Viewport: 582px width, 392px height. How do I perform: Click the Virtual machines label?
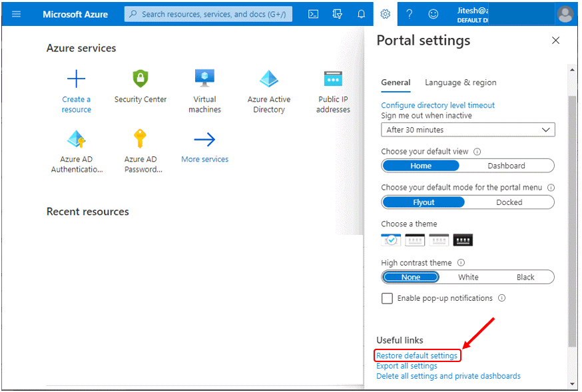(204, 104)
